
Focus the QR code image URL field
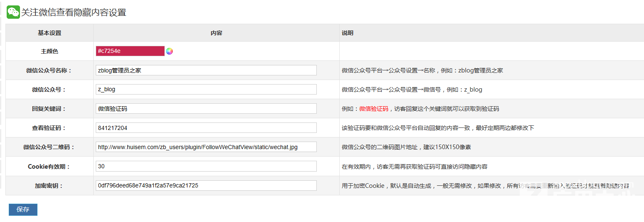[x=206, y=147]
